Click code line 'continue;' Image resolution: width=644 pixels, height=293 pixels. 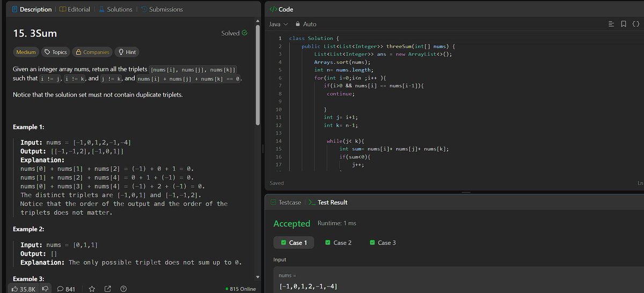341,94
